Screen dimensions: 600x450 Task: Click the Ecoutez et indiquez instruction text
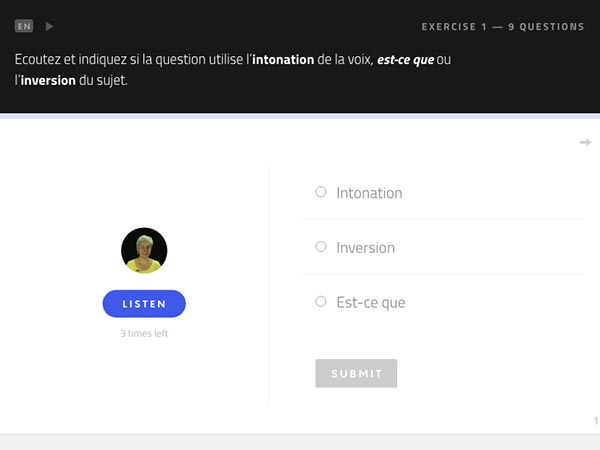click(x=233, y=70)
